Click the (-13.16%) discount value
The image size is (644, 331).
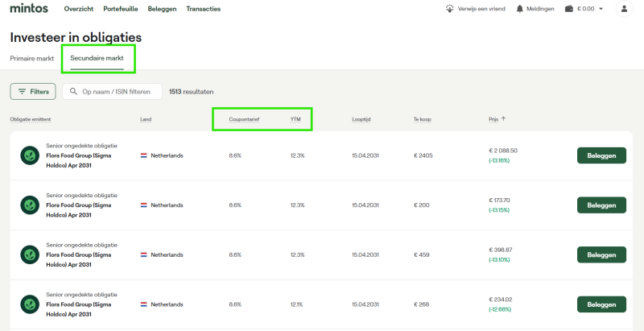coord(499,160)
